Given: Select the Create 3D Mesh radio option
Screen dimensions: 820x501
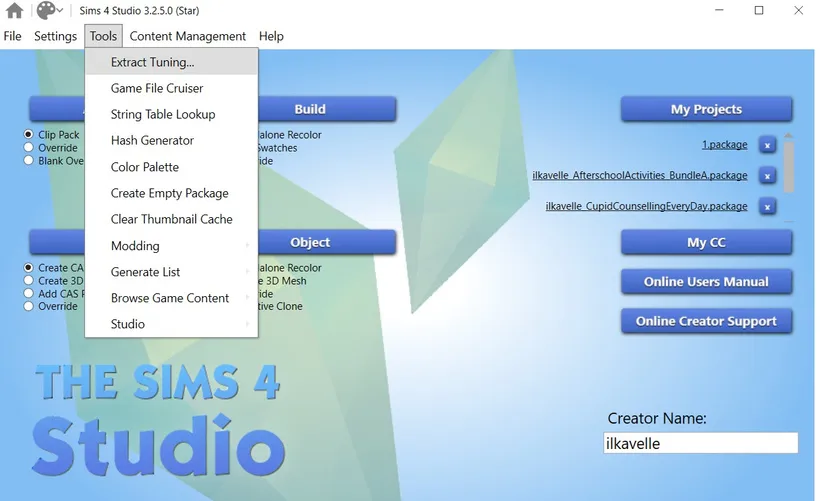Looking at the screenshot, I should (29, 280).
